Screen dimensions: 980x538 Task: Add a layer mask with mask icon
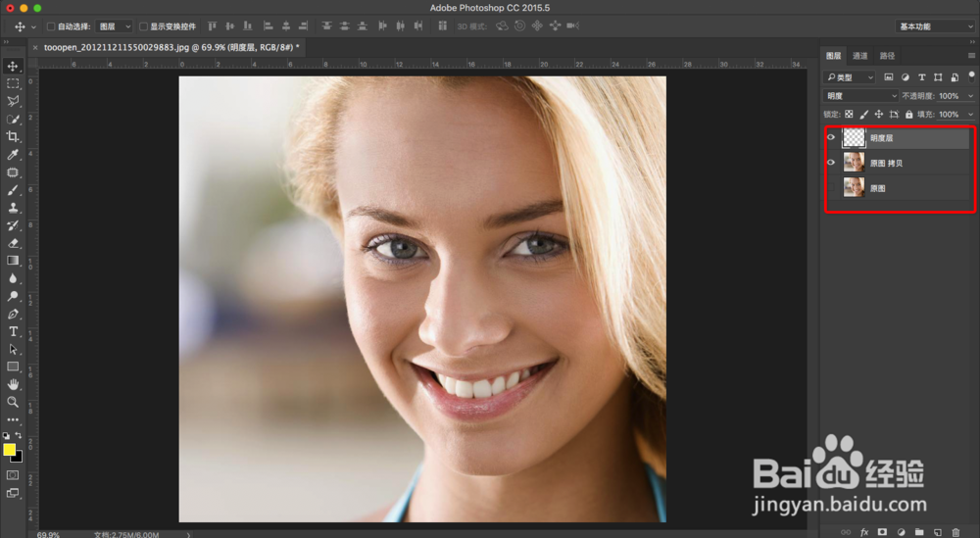point(883,532)
